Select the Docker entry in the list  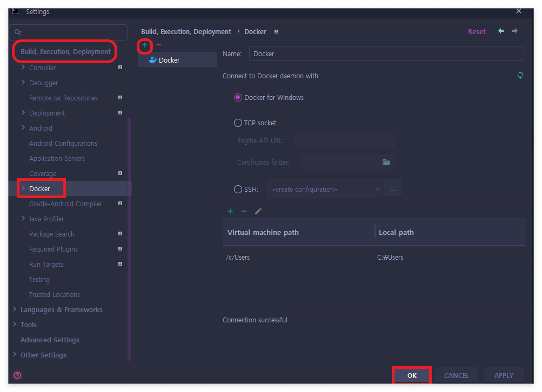coord(177,60)
